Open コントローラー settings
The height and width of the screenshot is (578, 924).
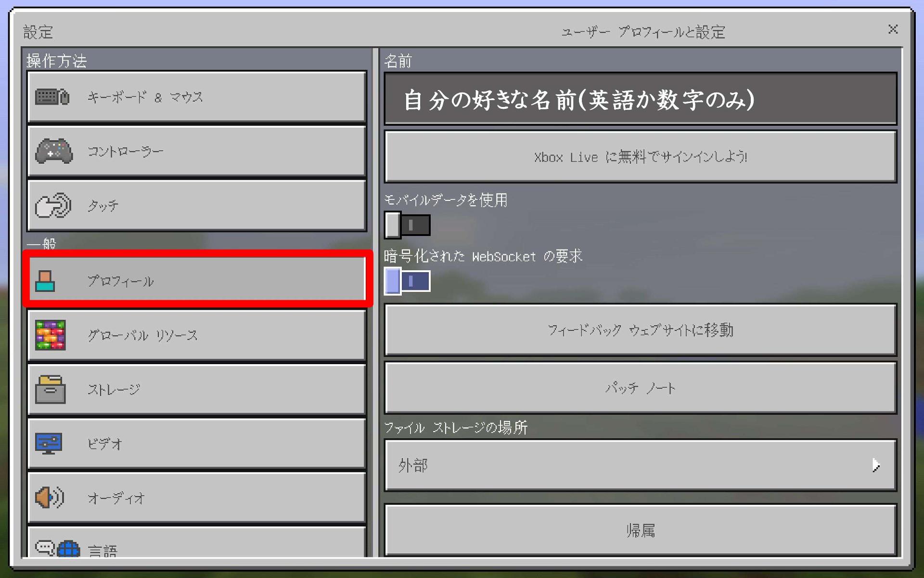coord(197,151)
